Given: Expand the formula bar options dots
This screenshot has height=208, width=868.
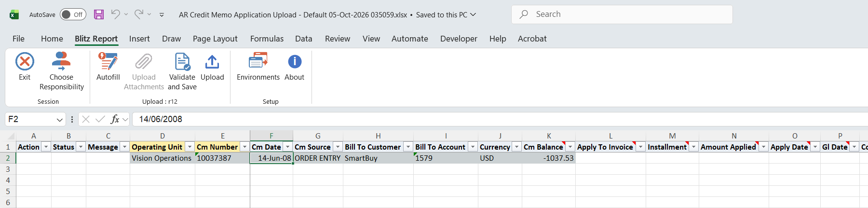Looking at the screenshot, I should pos(72,119).
